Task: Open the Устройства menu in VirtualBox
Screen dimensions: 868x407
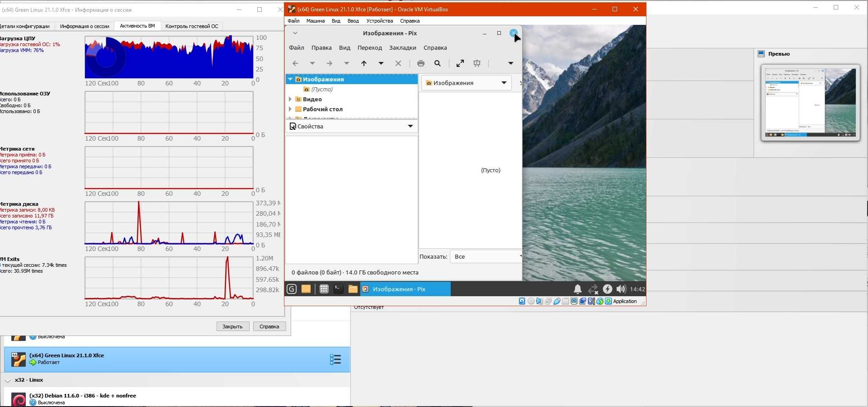Action: pos(379,21)
